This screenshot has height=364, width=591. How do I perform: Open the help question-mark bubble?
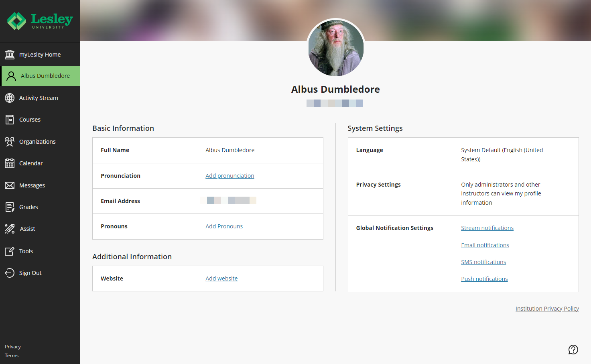point(573,350)
